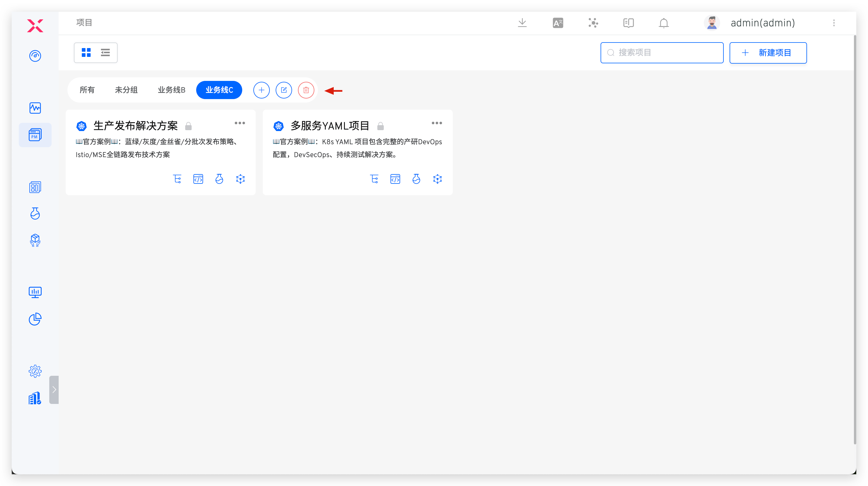Viewport: 868px width, 486px height.
Task: Select the 未分组 tab
Action: pyautogui.click(x=126, y=90)
